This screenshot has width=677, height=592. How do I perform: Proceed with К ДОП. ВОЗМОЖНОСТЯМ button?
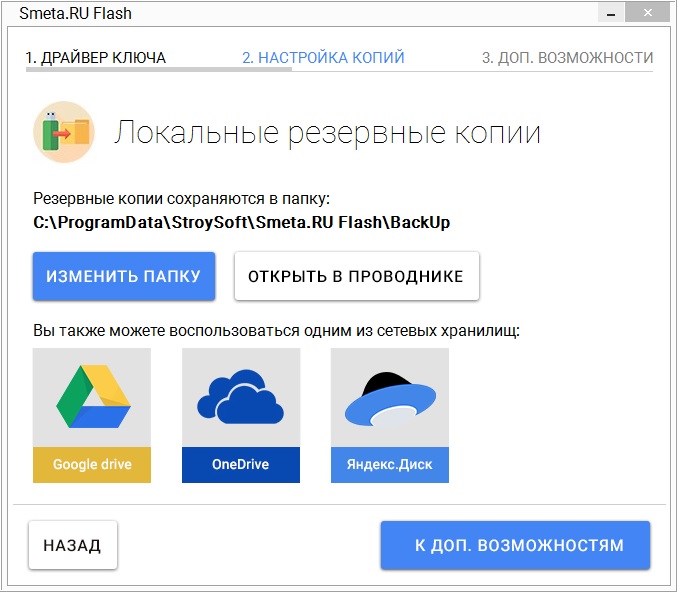(515, 545)
